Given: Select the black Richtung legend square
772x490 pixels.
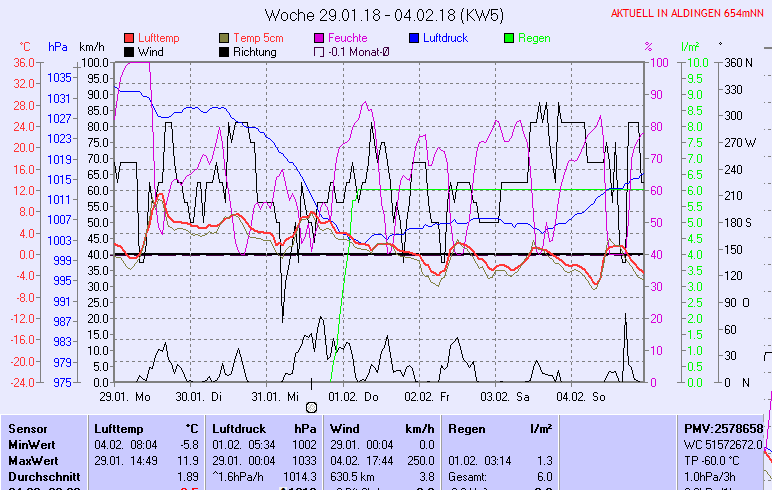Looking at the screenshot, I should (x=225, y=51).
